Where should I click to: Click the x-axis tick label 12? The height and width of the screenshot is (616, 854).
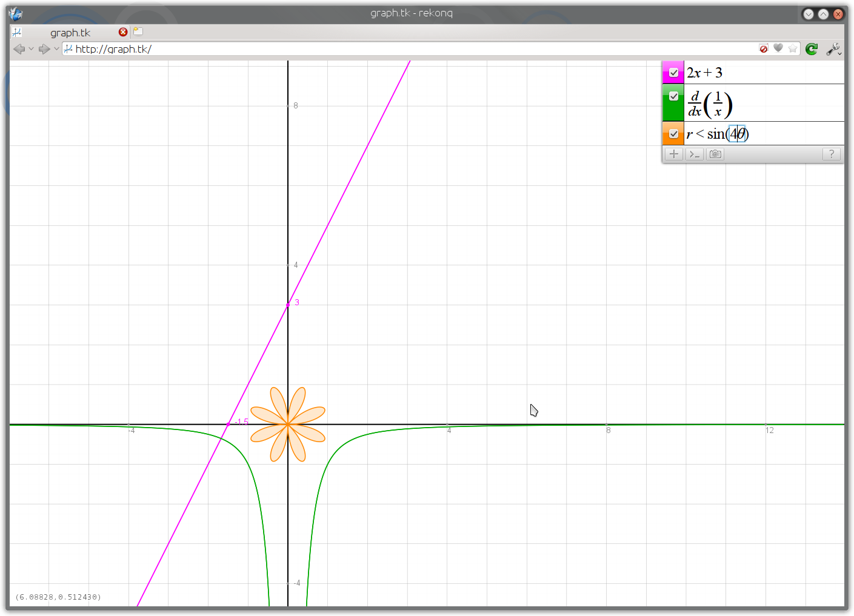click(770, 431)
